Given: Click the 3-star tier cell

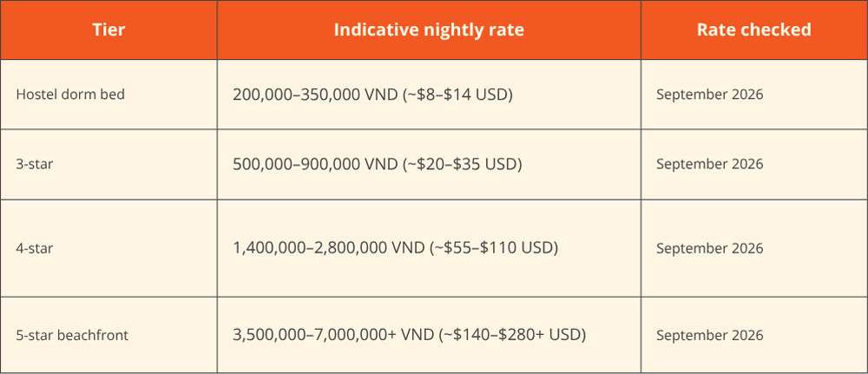Looking at the screenshot, I should tap(108, 164).
